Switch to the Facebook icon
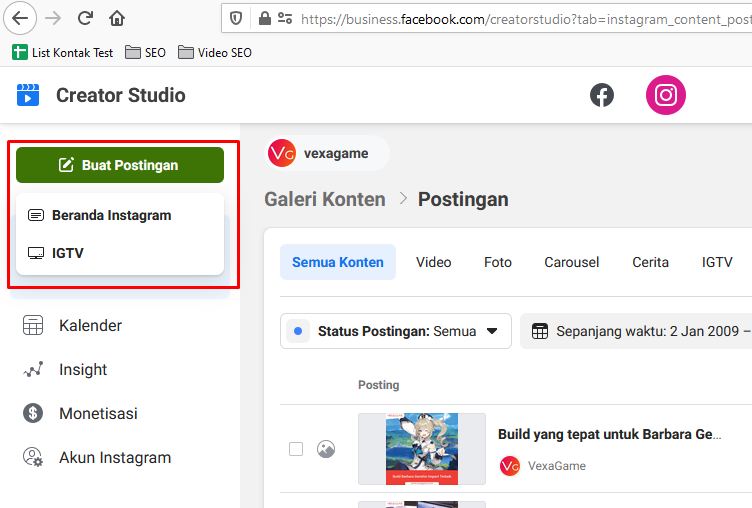Screen dimensions: 752x508 coord(602,95)
